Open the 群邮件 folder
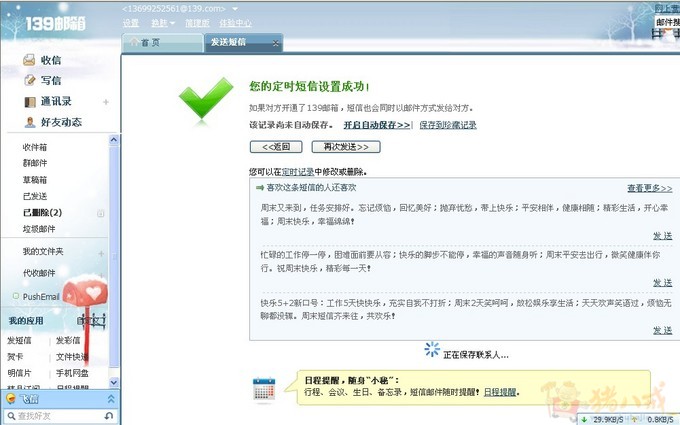The height and width of the screenshot is (425, 680). (x=35, y=163)
